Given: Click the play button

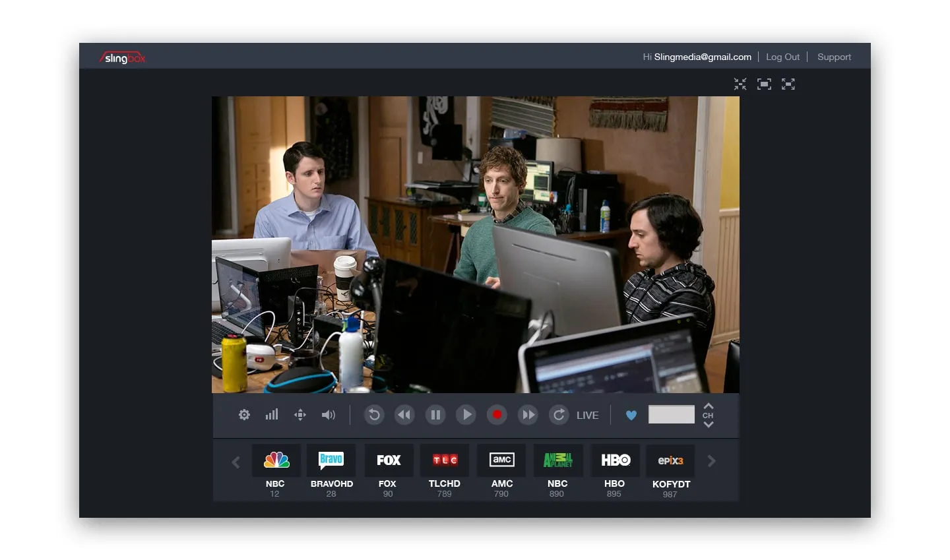Looking at the screenshot, I should [x=466, y=415].
